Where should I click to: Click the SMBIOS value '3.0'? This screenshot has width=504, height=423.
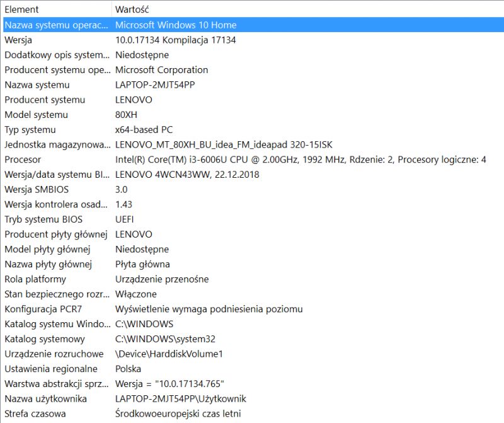(x=122, y=190)
